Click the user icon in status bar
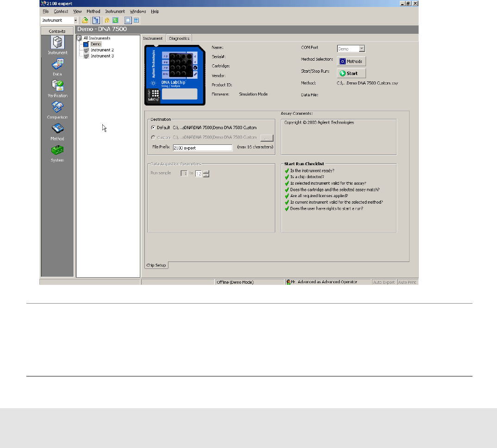The height and width of the screenshot is (448, 497). tap(288, 282)
